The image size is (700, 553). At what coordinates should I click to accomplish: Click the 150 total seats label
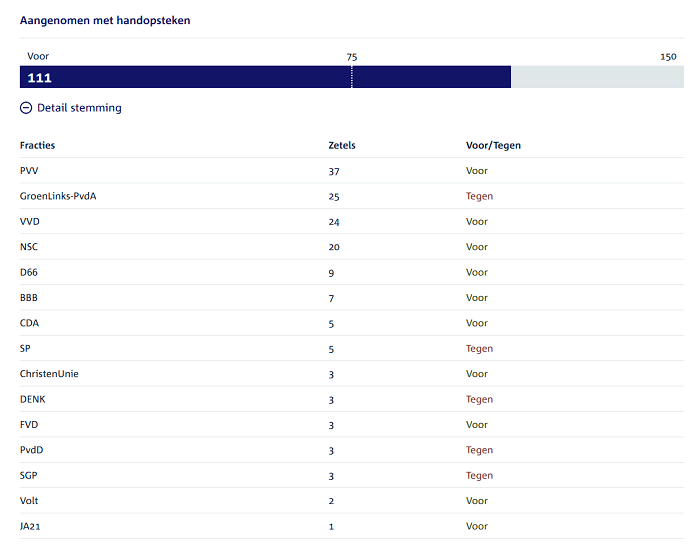pos(668,57)
